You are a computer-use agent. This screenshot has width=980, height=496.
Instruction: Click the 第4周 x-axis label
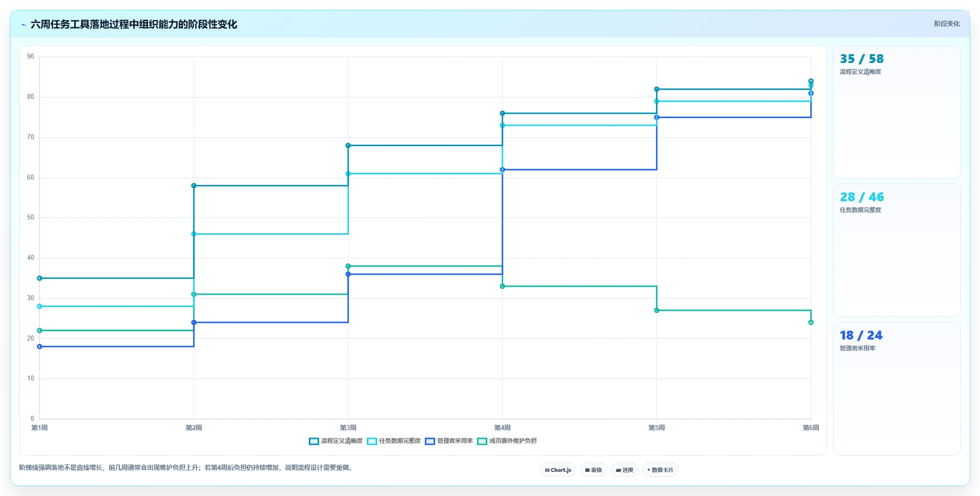503,428
